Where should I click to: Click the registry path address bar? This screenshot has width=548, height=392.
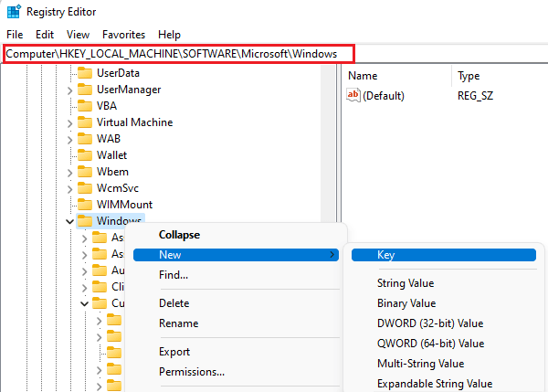click(172, 54)
